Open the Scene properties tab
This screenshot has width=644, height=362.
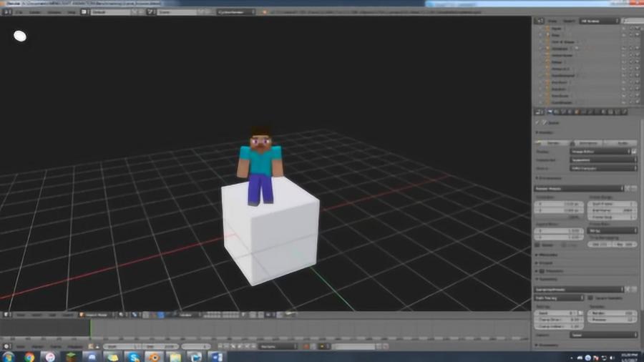[x=563, y=112]
